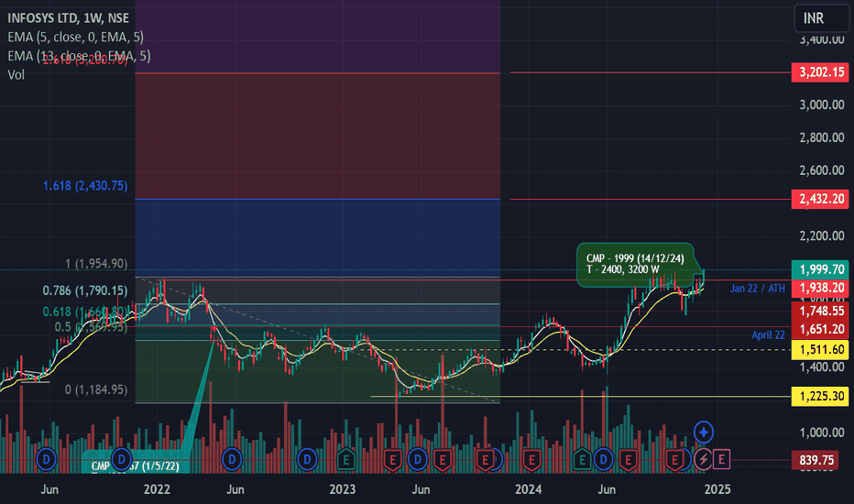Click the 1,748.55 dark red price label
This screenshot has height=504, width=854.
(820, 312)
